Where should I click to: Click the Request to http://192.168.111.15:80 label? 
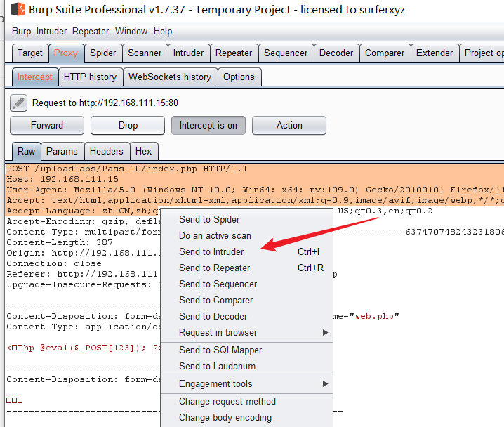click(x=105, y=103)
